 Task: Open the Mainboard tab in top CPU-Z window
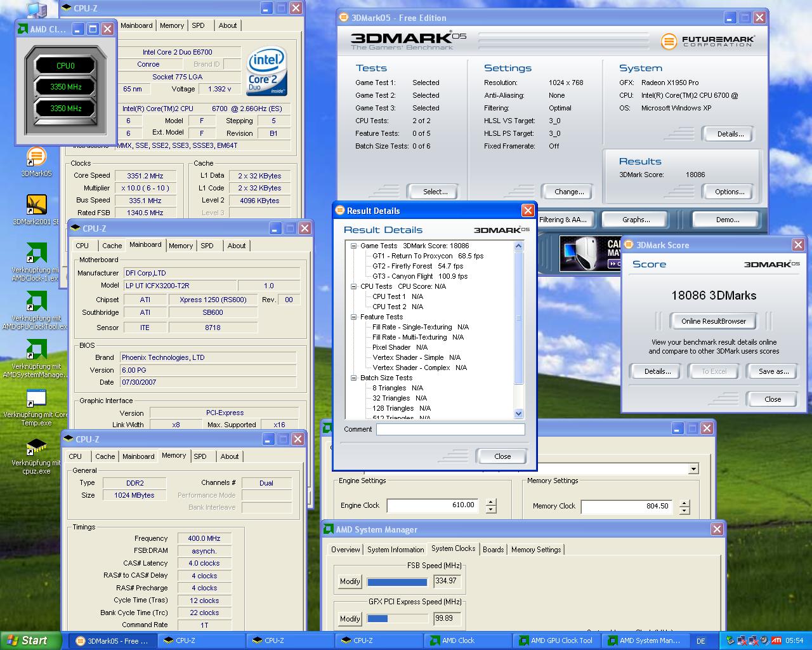[x=136, y=25]
